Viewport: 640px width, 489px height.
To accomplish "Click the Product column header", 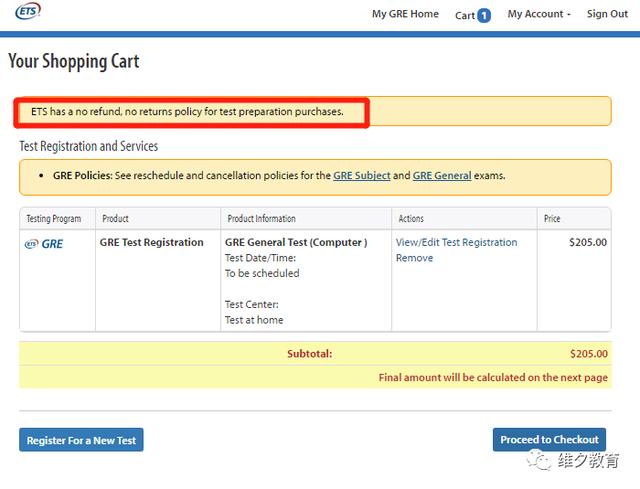I will [115, 219].
